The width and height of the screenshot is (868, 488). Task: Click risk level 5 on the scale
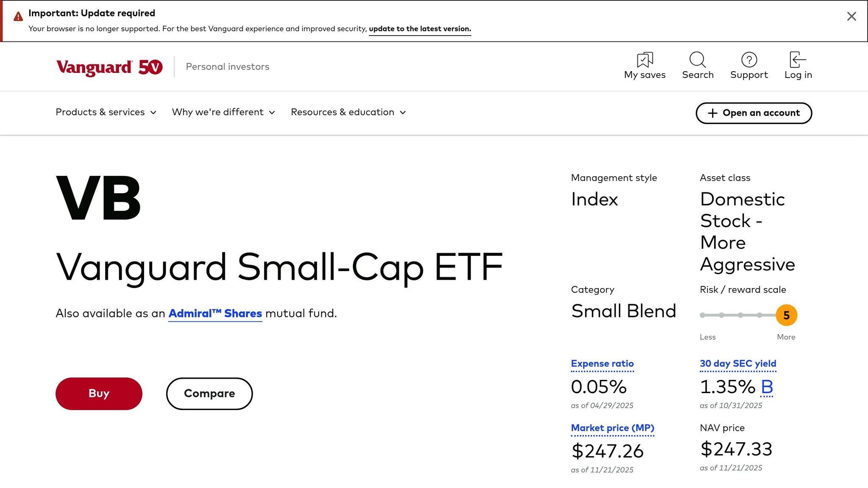pos(786,315)
